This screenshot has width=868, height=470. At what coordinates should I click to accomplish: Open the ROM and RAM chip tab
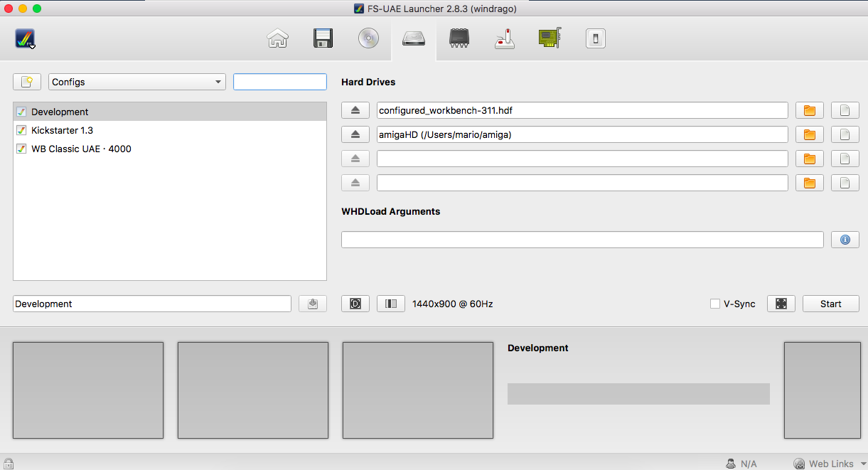[x=459, y=38]
